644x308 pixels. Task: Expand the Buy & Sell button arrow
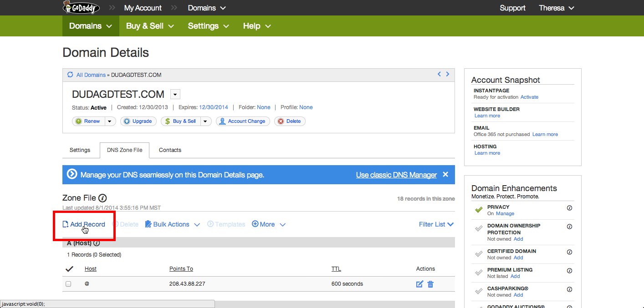[206, 121]
